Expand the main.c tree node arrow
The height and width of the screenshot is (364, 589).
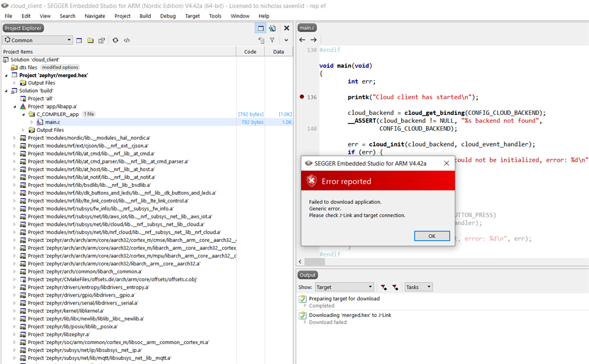pos(32,122)
